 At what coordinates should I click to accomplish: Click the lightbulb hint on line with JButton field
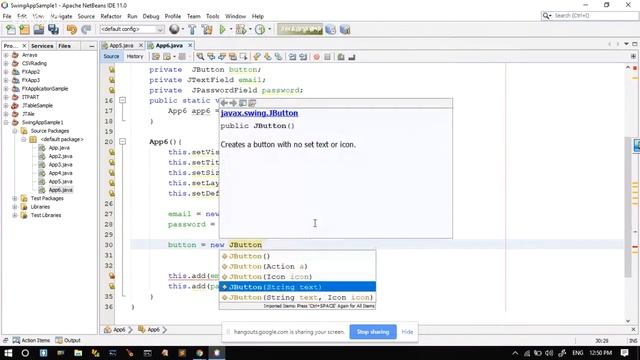(111, 69)
